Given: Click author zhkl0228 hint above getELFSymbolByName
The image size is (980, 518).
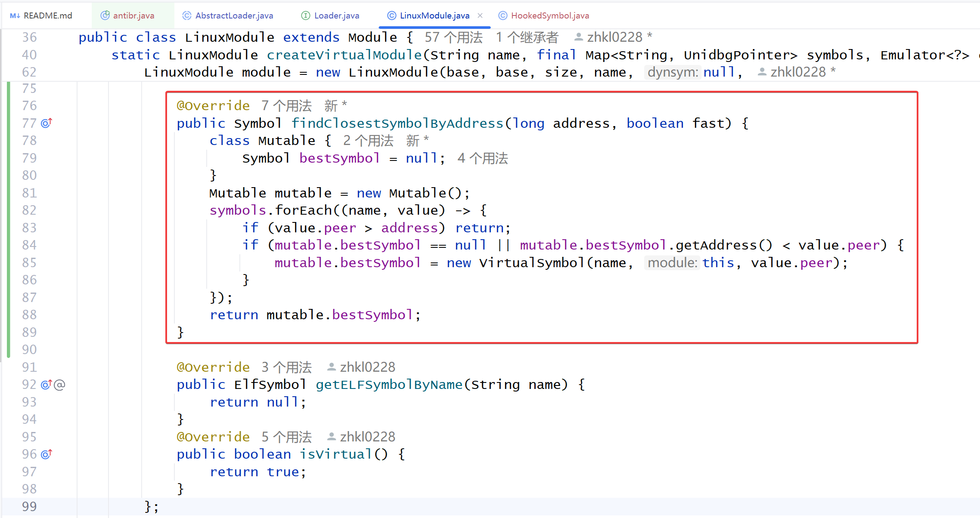Looking at the screenshot, I should 367,367.
